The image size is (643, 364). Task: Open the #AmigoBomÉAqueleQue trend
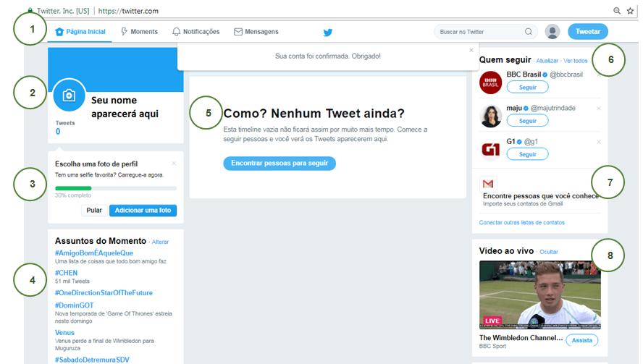click(x=94, y=253)
